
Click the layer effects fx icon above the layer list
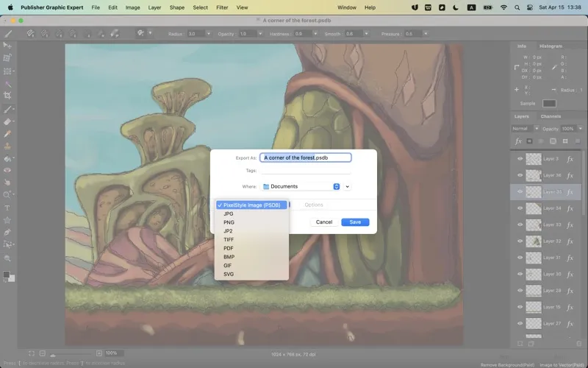point(518,141)
